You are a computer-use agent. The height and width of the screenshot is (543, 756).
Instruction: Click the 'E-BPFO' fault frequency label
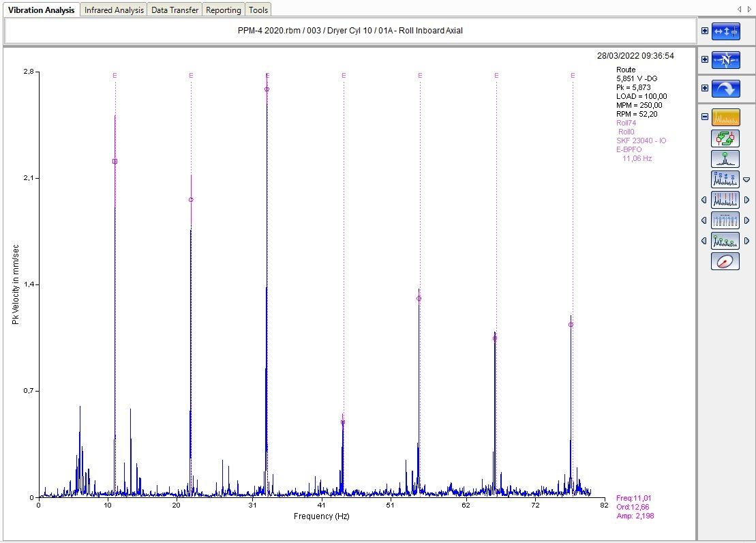(x=629, y=149)
